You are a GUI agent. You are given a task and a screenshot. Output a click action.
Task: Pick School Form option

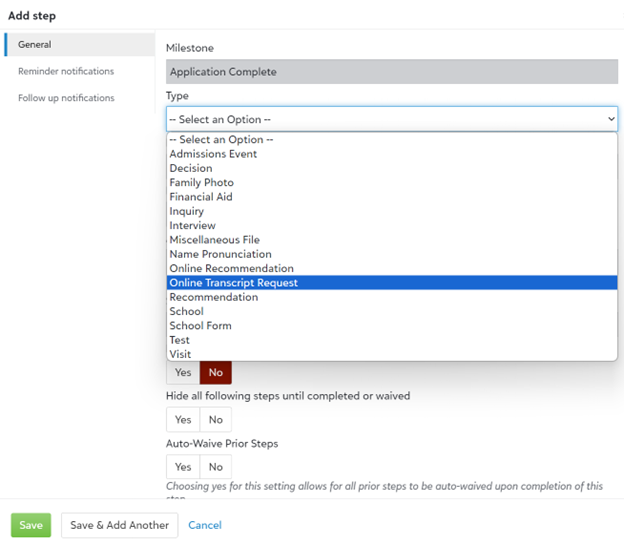(x=392, y=326)
